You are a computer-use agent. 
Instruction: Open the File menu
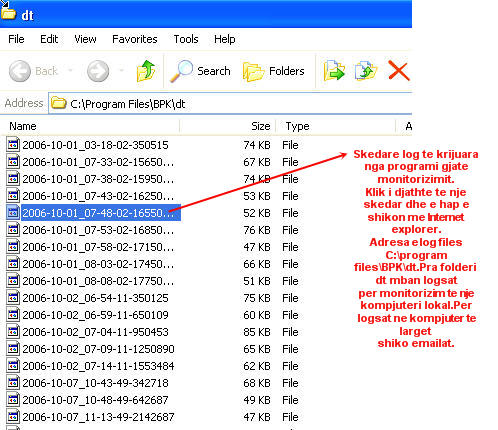(16, 39)
